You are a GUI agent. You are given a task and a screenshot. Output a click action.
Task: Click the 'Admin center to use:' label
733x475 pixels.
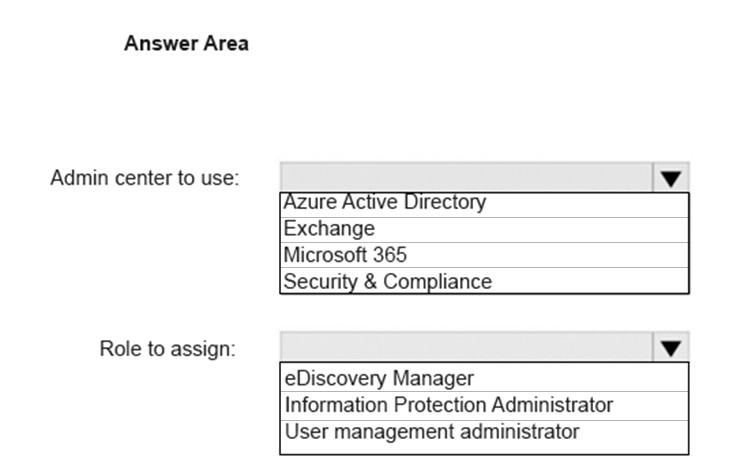[145, 178]
